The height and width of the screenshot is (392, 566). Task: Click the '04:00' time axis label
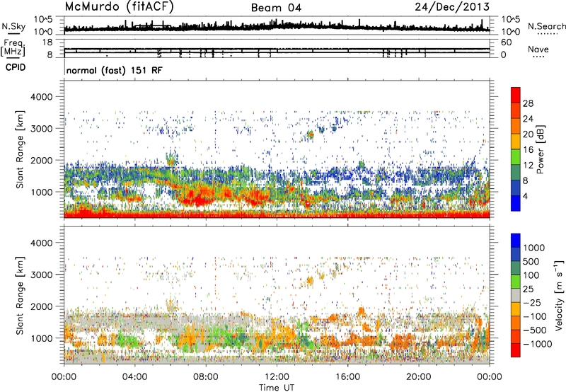click(134, 377)
